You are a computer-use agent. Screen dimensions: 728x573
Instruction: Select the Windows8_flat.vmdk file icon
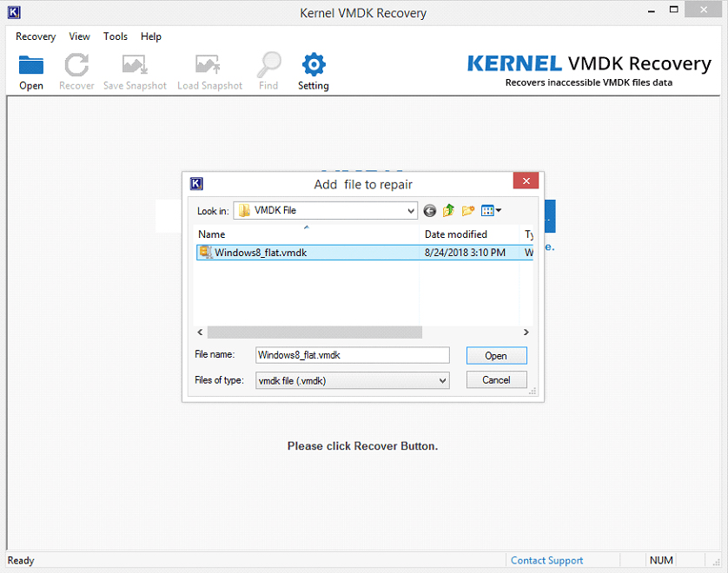206,252
